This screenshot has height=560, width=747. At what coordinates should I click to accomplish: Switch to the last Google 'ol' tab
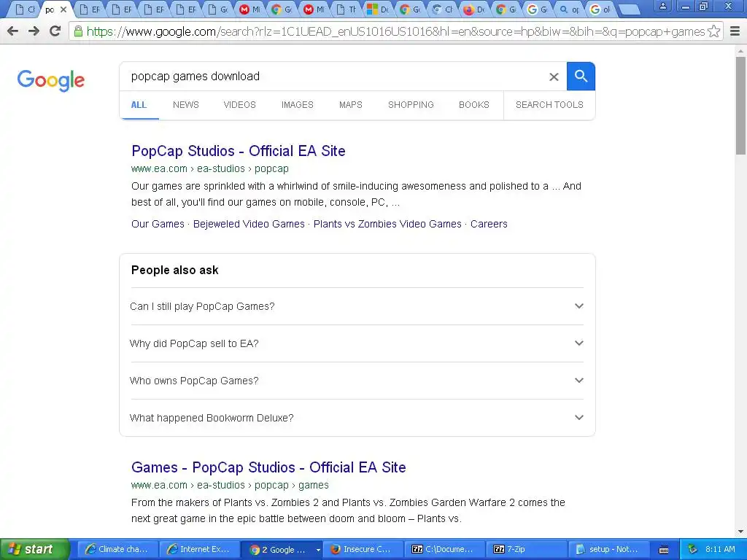tap(601, 9)
